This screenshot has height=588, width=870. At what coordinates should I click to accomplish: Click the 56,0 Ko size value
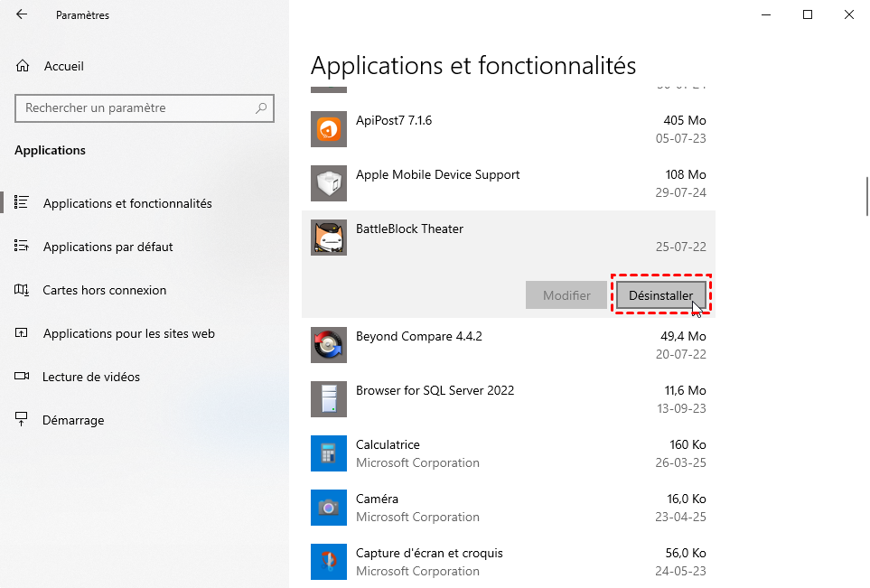(686, 553)
